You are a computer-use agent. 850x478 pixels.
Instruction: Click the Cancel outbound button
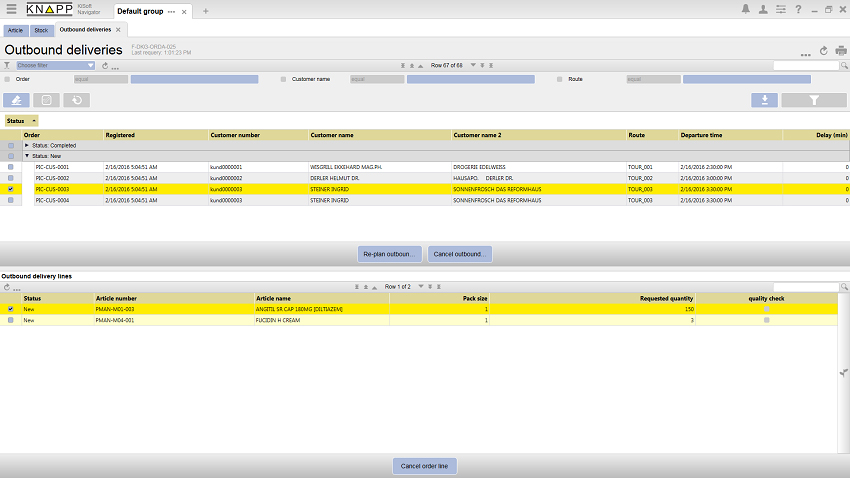pos(460,254)
